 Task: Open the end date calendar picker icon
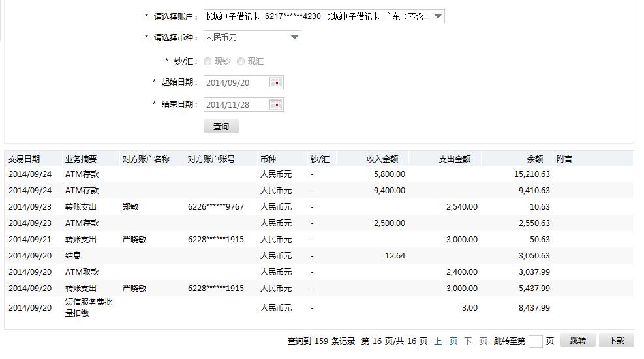pyautogui.click(x=275, y=104)
